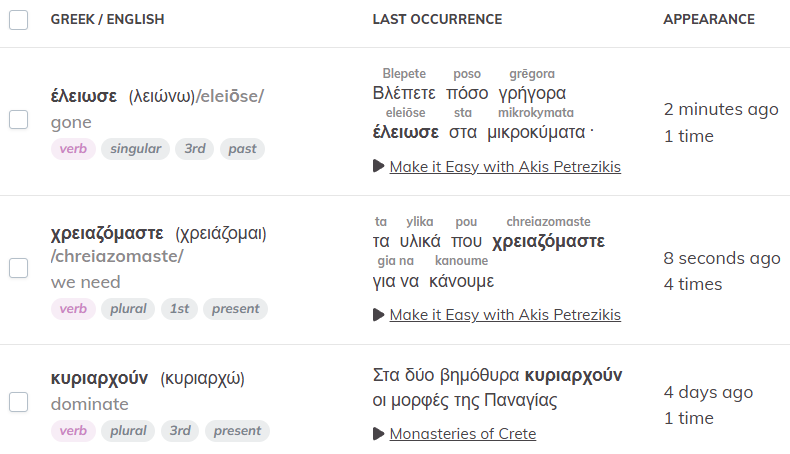790x454 pixels.
Task: Tick the select-all checkbox in header
Action: 19,20
